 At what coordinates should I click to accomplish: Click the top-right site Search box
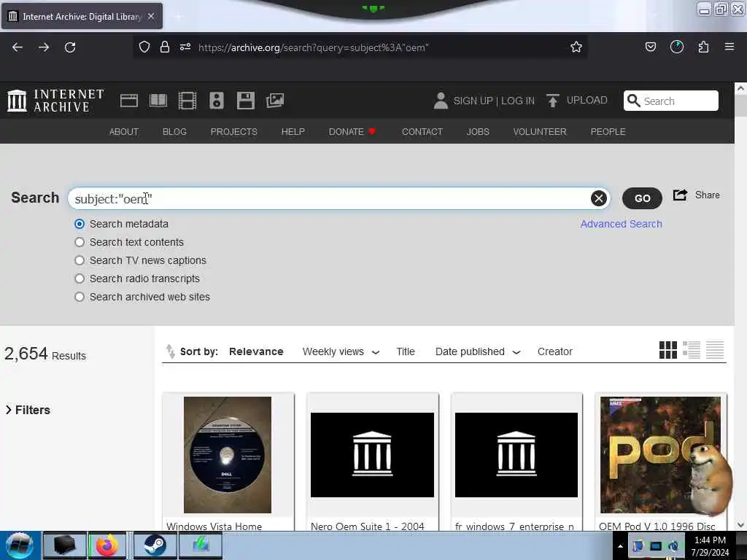click(671, 101)
